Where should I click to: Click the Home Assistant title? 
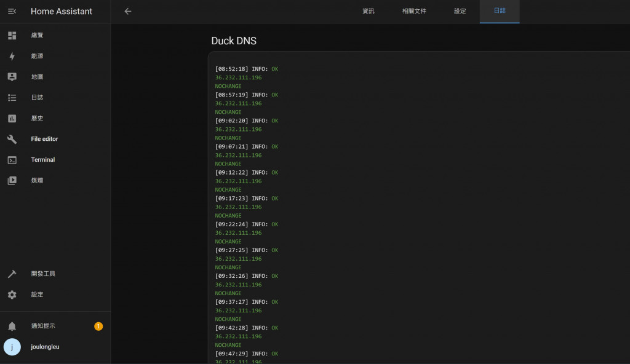[62, 11]
